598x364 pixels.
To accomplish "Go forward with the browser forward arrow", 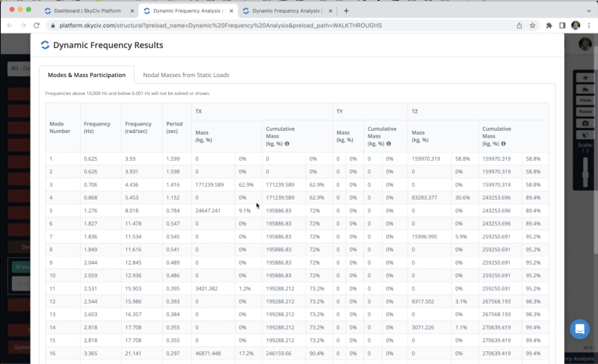I will (23, 25).
